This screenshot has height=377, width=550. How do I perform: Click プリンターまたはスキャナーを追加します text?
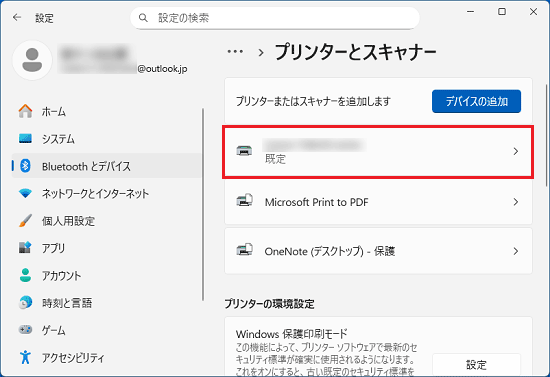[x=313, y=101]
